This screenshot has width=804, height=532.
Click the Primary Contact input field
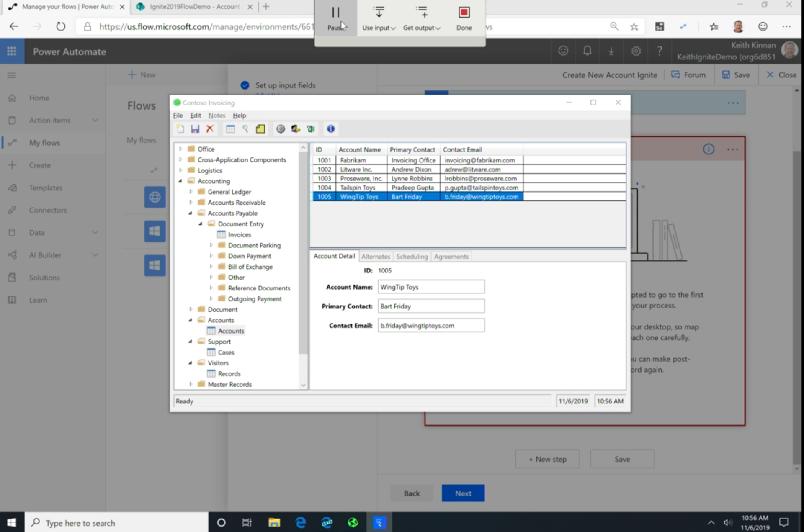click(x=431, y=306)
